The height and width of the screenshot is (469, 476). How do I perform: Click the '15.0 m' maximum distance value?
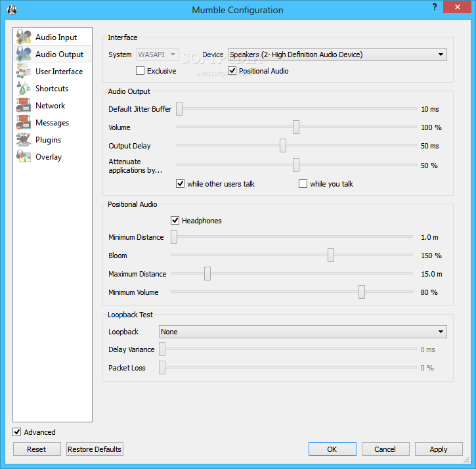pos(431,274)
